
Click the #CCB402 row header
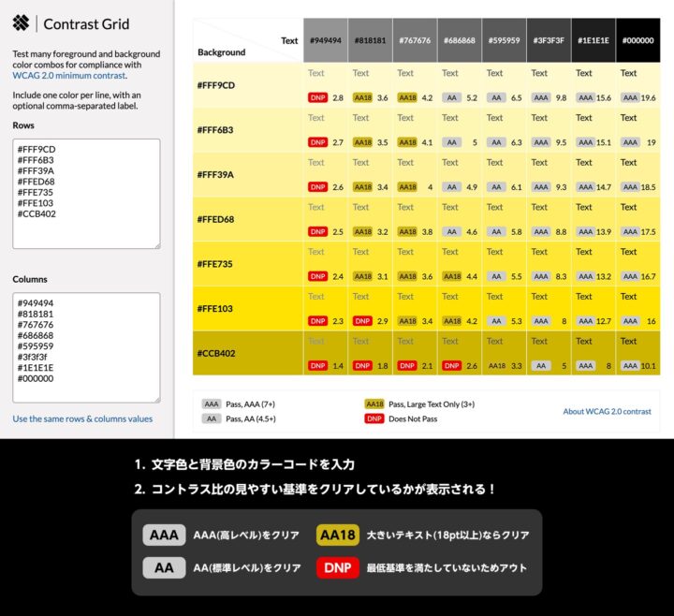[248, 353]
